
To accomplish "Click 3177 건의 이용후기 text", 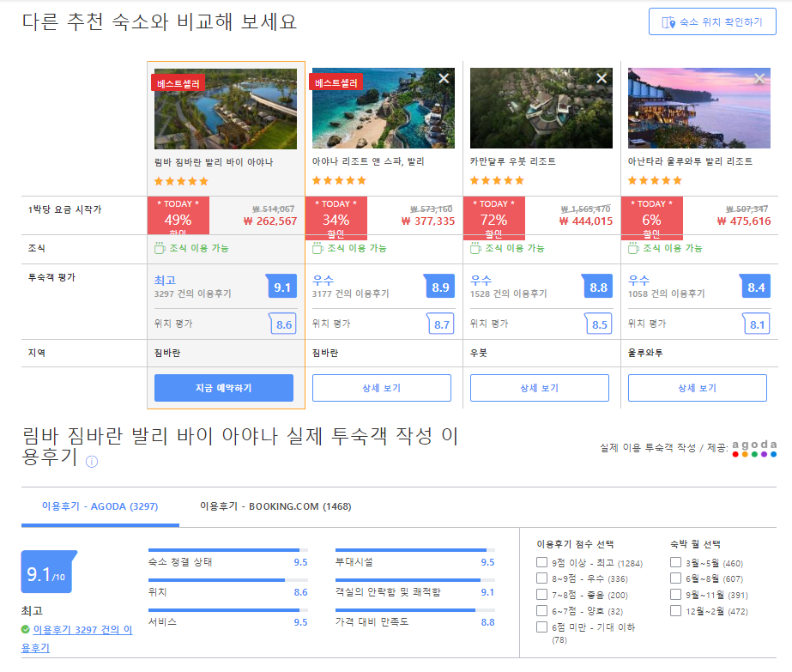I will [x=351, y=294].
